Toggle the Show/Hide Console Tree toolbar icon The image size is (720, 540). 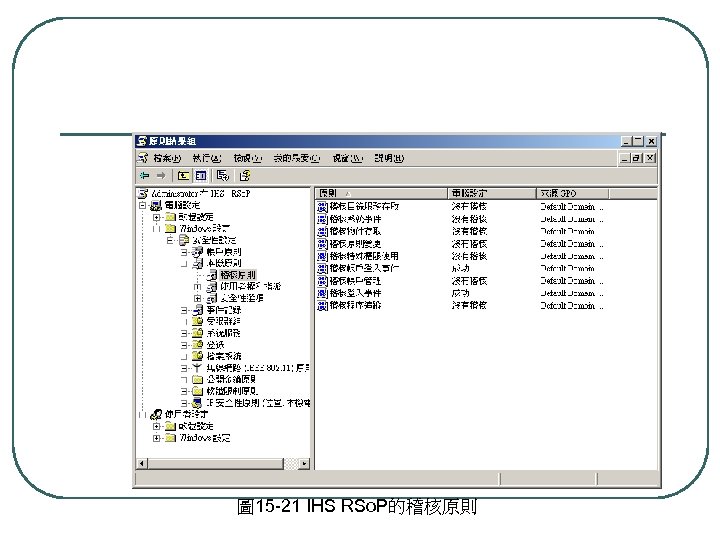[201, 175]
